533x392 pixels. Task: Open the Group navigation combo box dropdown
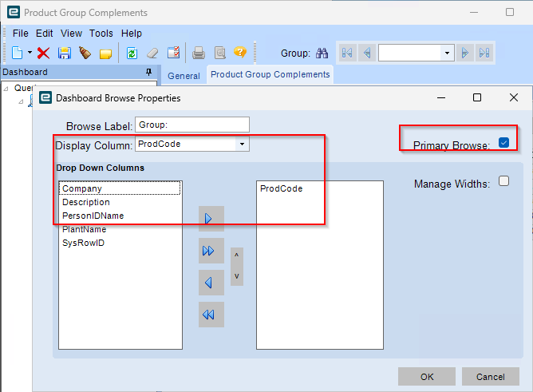click(x=447, y=53)
